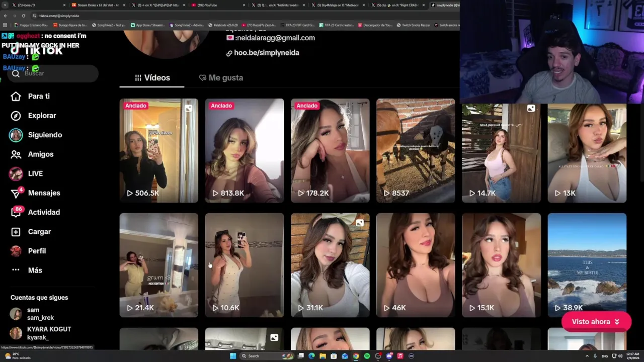Screen dimensions: 644x362
Task: Switch to the Vídeos tab
Action: (152, 78)
